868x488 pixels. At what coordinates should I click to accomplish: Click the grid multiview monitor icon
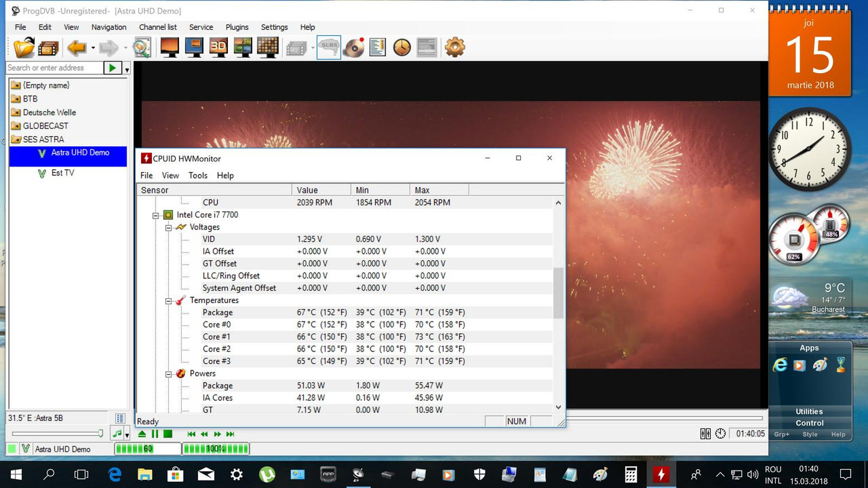(x=268, y=47)
